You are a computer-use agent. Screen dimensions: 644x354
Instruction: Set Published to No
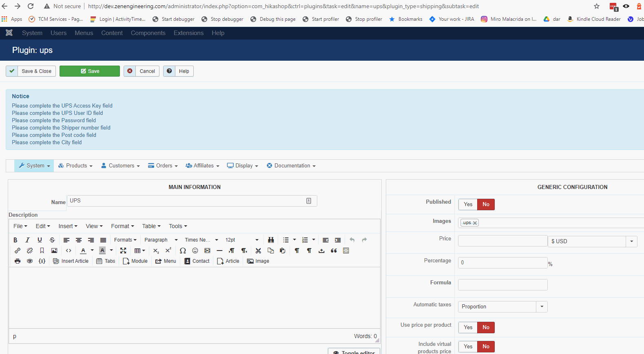point(486,204)
